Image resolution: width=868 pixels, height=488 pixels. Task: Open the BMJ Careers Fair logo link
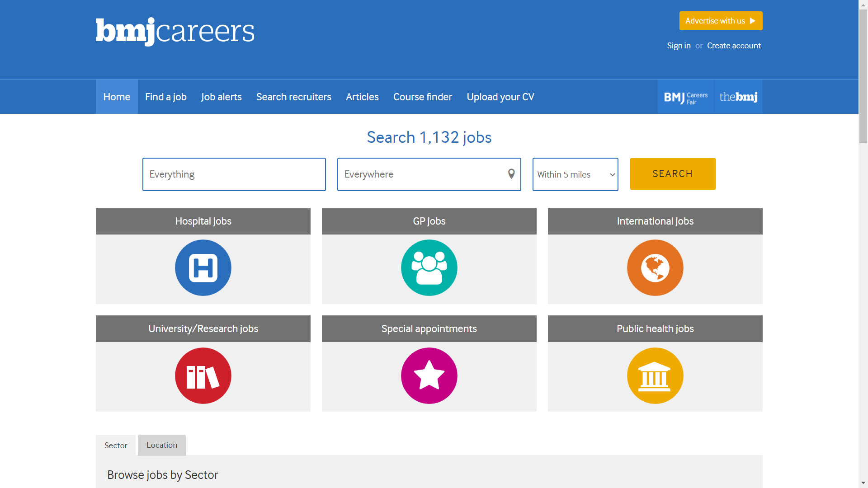pos(686,97)
